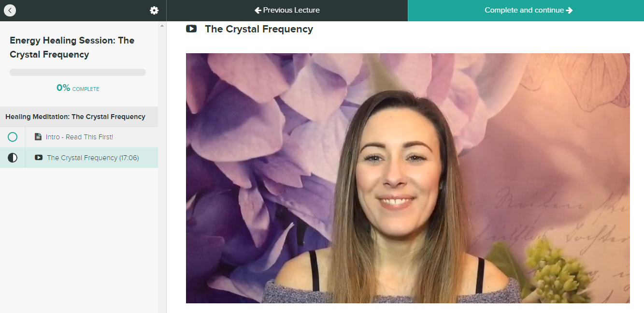Screen dimensions: 644x313
Task: Toggle the half-filled completion circle for Crystal Frequency
Action: click(13, 158)
